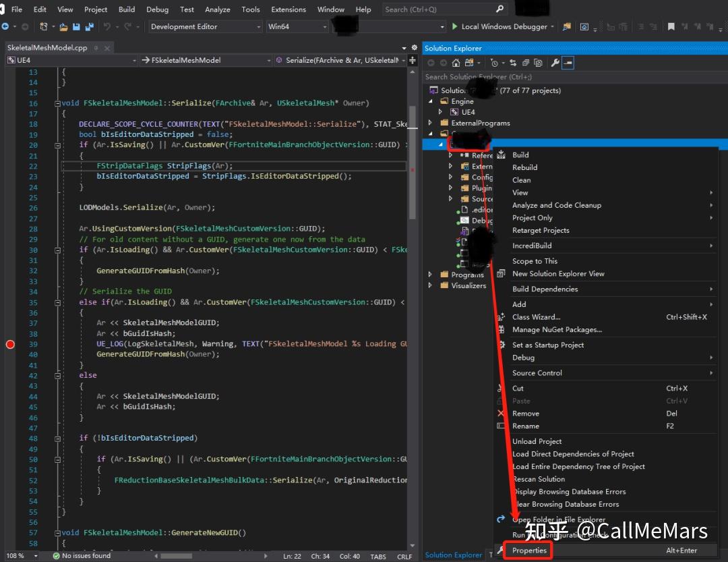Click Solution Explorer bottom tab
The image size is (728, 562).
pos(453,555)
